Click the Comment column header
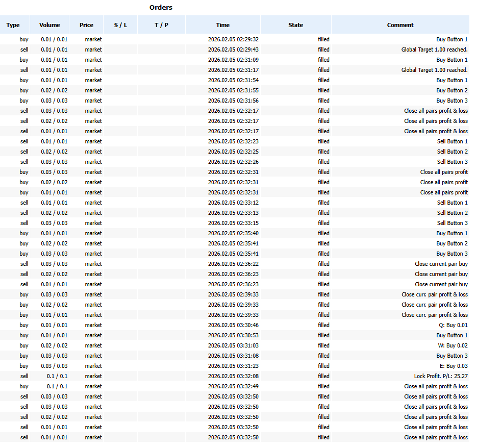 pos(400,25)
